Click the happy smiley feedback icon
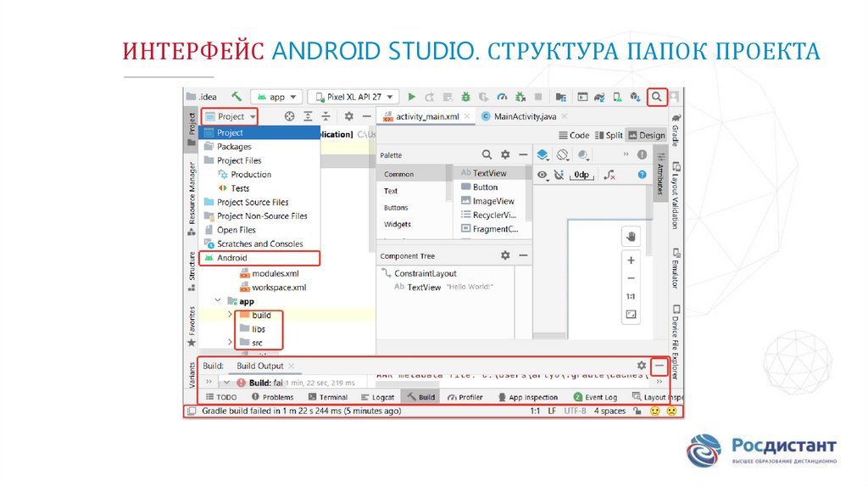The width and height of the screenshot is (868, 487). click(x=655, y=411)
